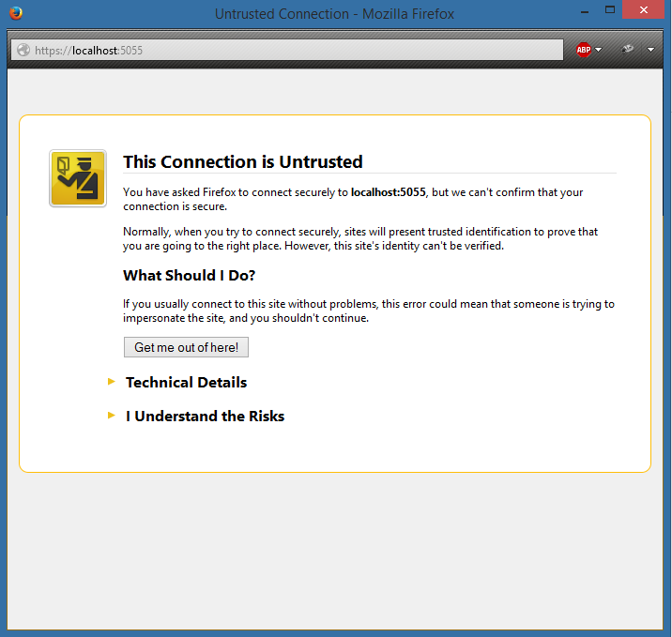
Task: Click the What Should I Do? heading
Action: 189,276
